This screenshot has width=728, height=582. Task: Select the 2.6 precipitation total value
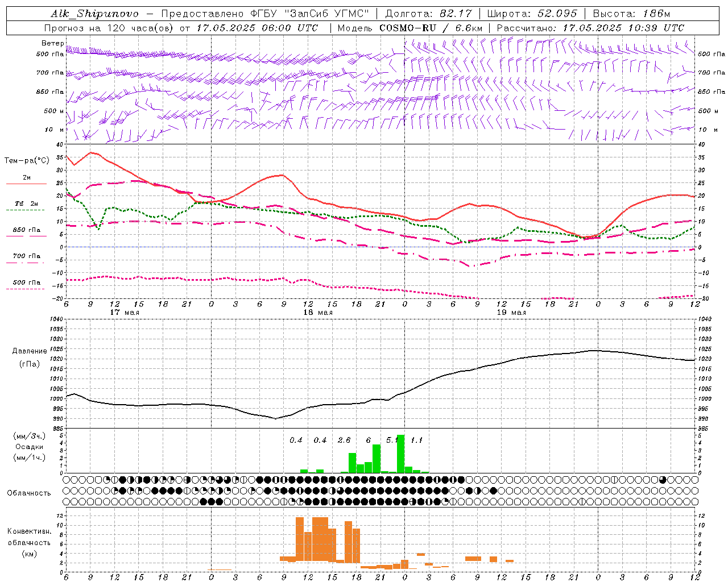tap(344, 440)
